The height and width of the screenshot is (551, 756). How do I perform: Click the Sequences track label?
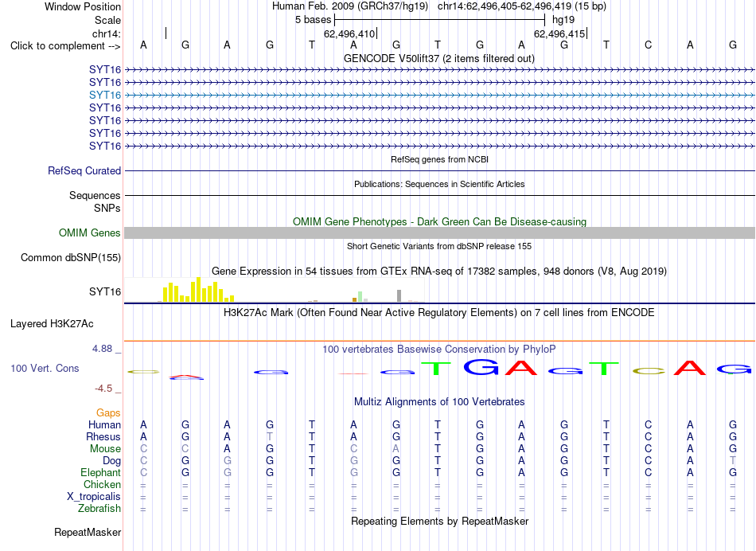click(x=95, y=195)
